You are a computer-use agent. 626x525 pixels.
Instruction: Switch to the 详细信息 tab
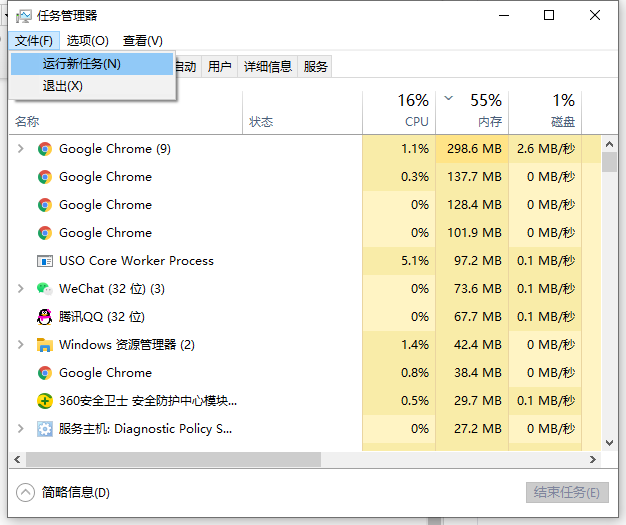(x=268, y=67)
